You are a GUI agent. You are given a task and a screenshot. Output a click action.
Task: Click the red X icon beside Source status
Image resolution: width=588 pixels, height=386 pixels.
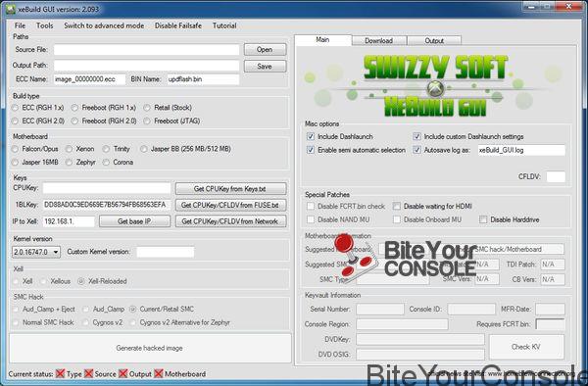[x=88, y=373]
